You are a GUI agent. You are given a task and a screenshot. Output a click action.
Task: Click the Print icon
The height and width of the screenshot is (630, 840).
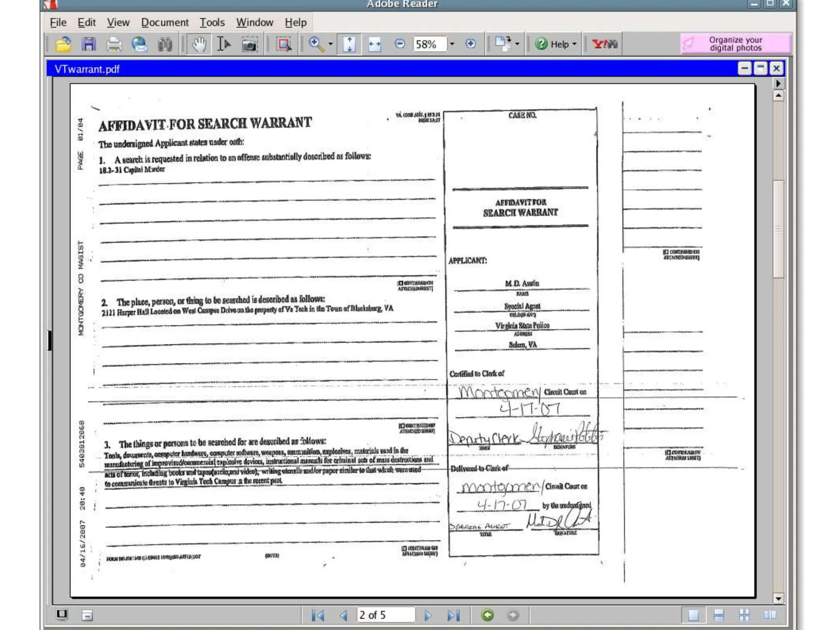tap(114, 44)
